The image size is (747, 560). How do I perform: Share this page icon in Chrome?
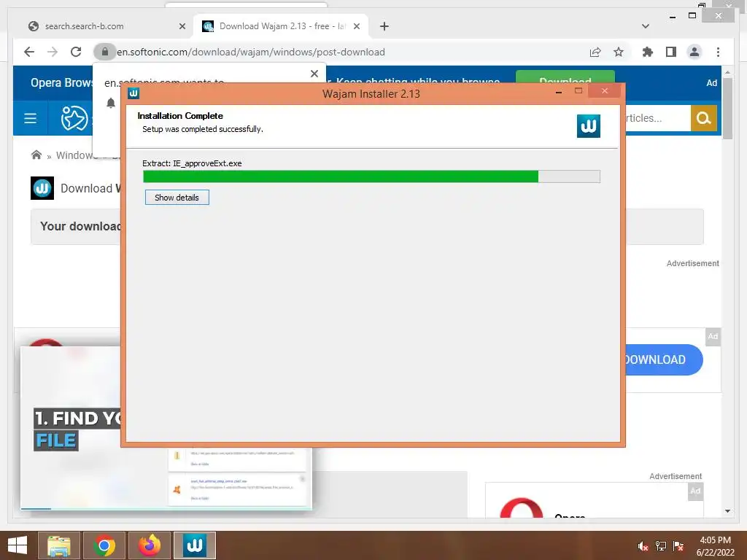[595, 52]
